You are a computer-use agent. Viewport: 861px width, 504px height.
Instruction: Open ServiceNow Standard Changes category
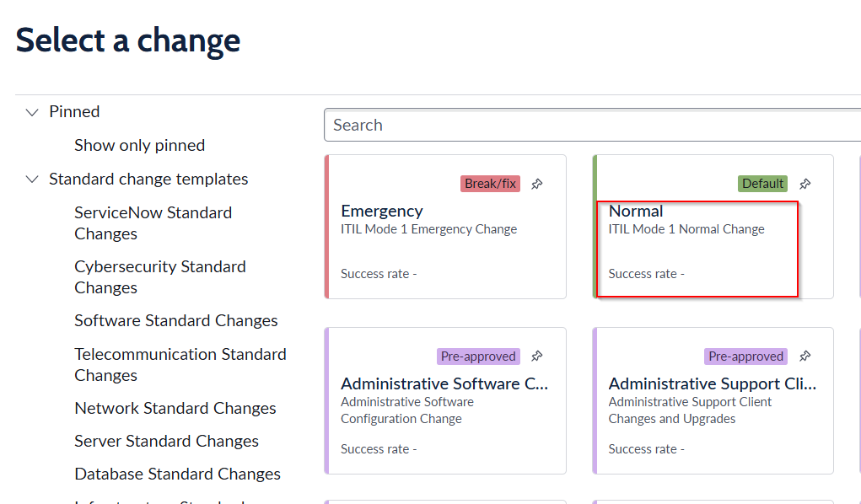153,223
